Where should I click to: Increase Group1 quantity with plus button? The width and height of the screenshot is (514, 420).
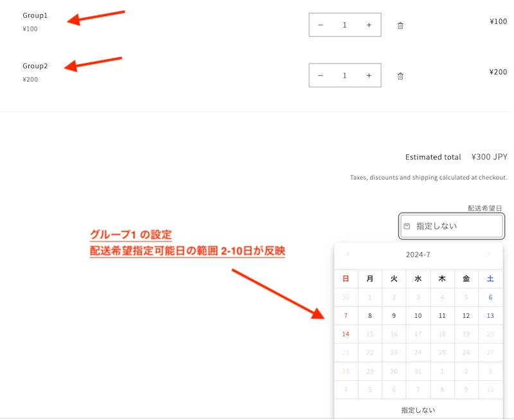[369, 25]
